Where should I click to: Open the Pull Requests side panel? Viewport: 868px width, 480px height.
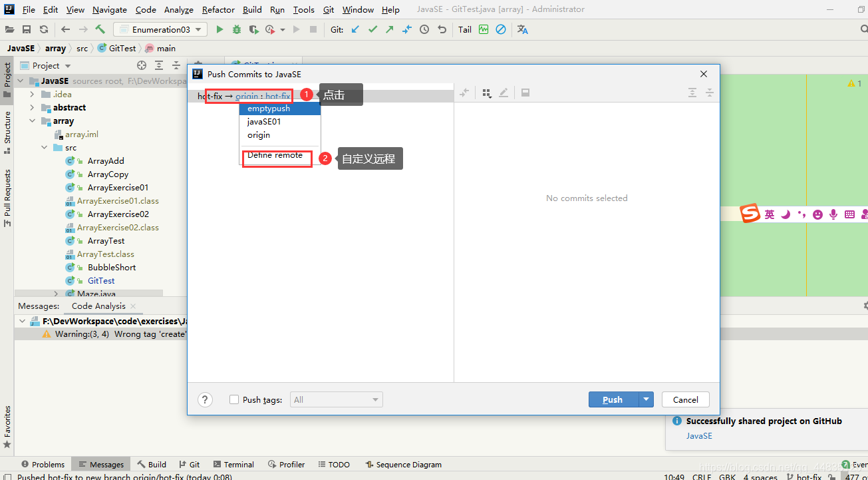[7, 198]
